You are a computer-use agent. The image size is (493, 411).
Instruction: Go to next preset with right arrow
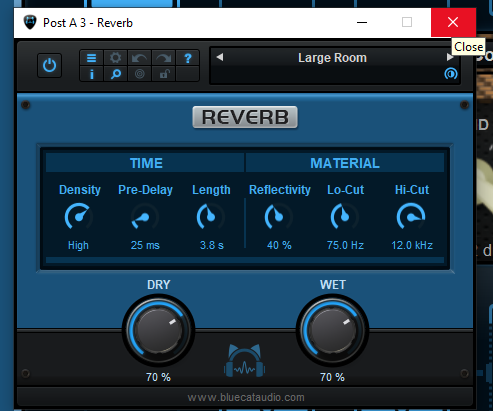click(450, 57)
